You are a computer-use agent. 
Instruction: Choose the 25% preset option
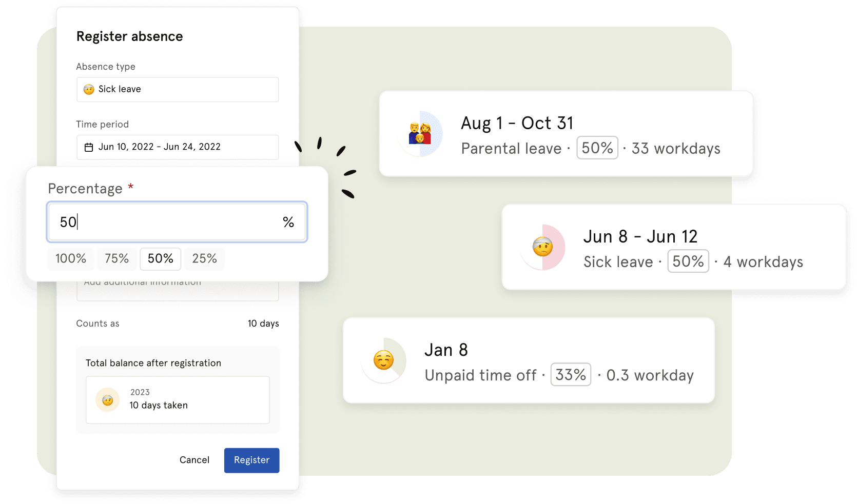[204, 259]
